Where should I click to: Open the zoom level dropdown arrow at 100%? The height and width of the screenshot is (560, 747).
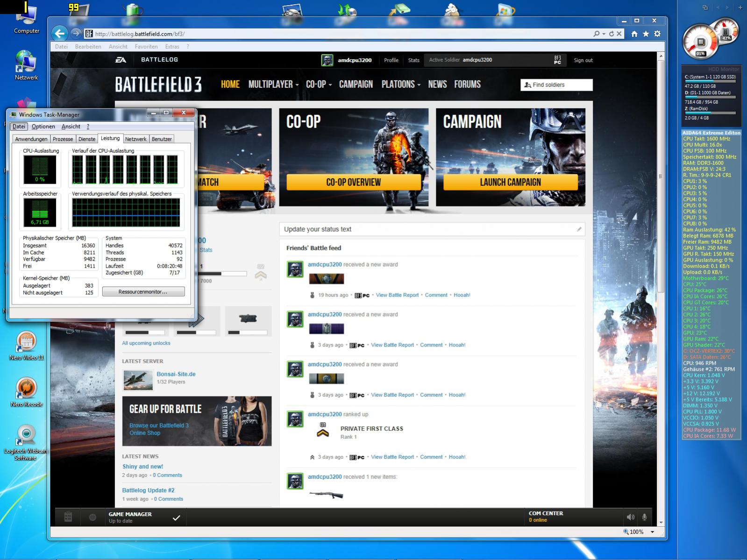tap(653, 532)
